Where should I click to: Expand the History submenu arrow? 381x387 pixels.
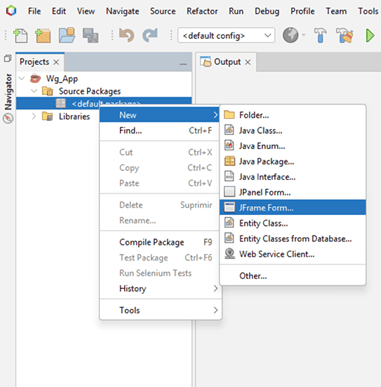pyautogui.click(x=215, y=288)
